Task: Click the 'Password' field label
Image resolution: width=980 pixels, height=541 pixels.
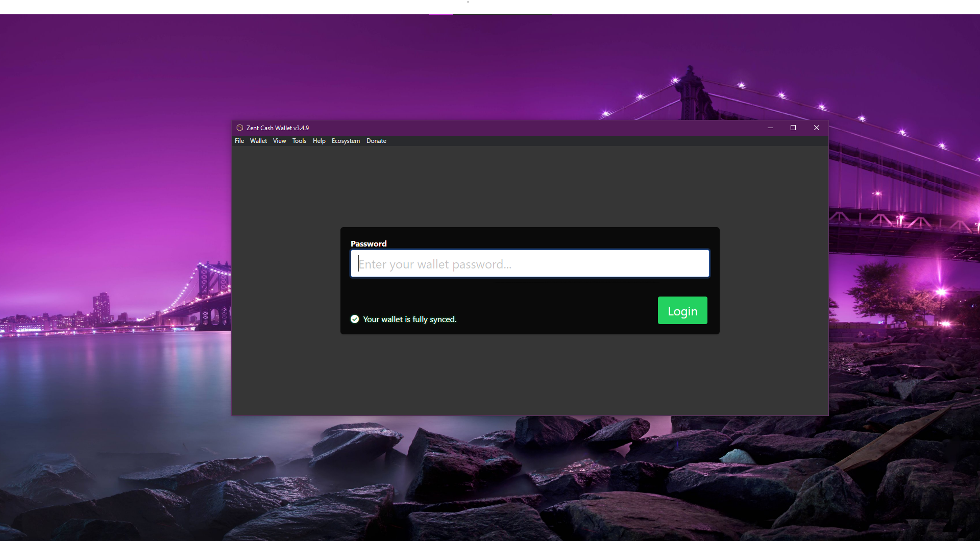Action: [369, 243]
